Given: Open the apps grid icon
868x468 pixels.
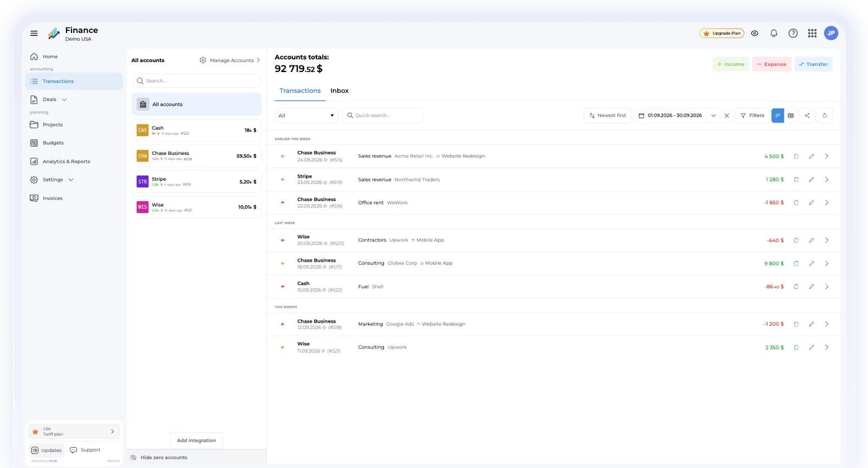Looking at the screenshot, I should [812, 34].
